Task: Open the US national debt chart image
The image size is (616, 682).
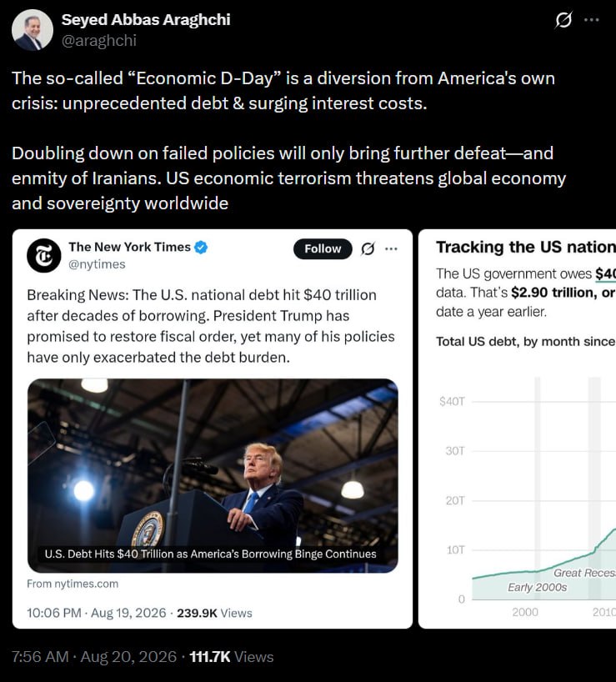Action: (x=518, y=429)
